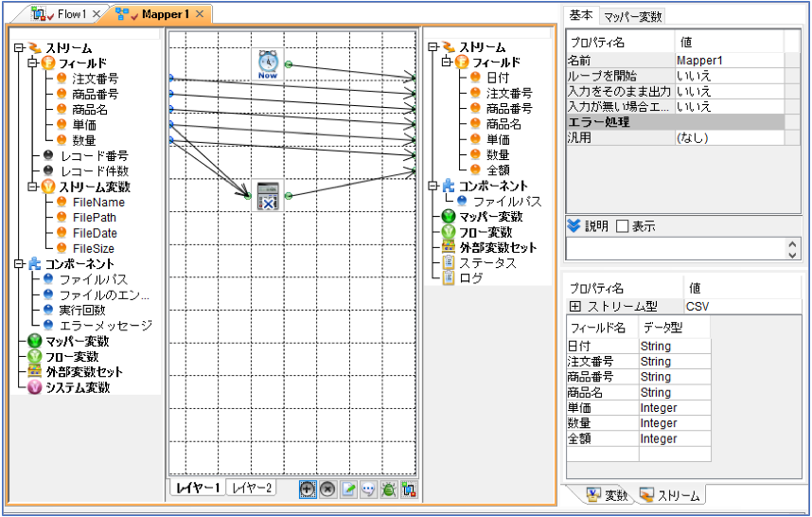Open the マッパー変数 properties tab

tap(632, 17)
